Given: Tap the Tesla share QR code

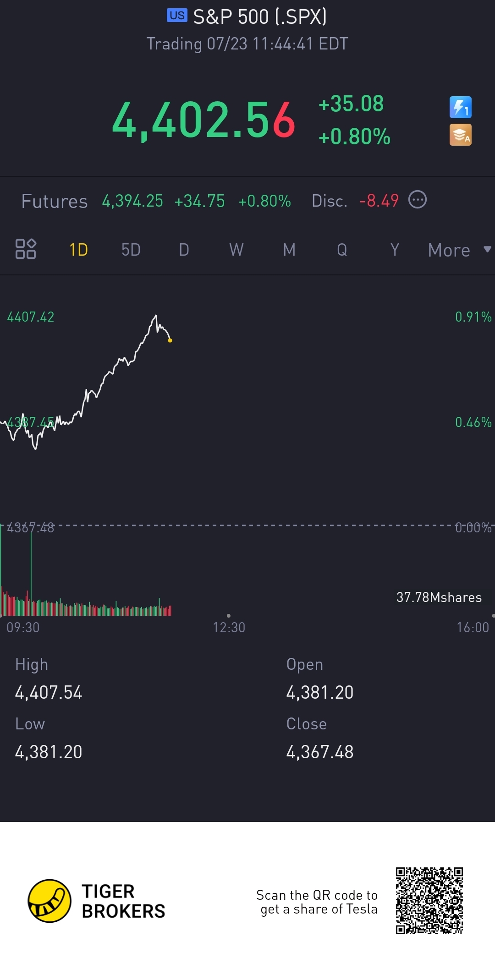Looking at the screenshot, I should tap(429, 901).
